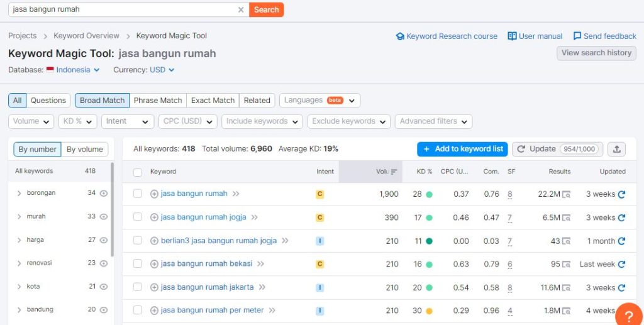Viewport: 644px width, 325px height.
Task: Add jasa bangun rumah via plus icon
Action: [155, 194]
